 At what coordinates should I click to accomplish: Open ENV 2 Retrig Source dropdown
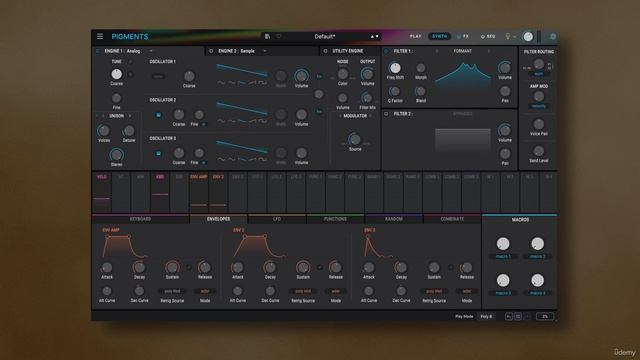click(303, 291)
